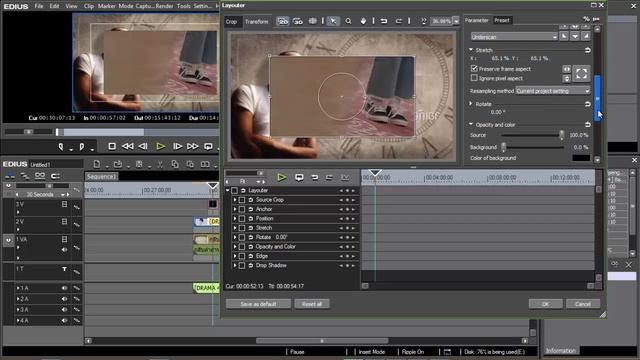Choose the zoom magnifier tool in Layouter

tap(348, 21)
